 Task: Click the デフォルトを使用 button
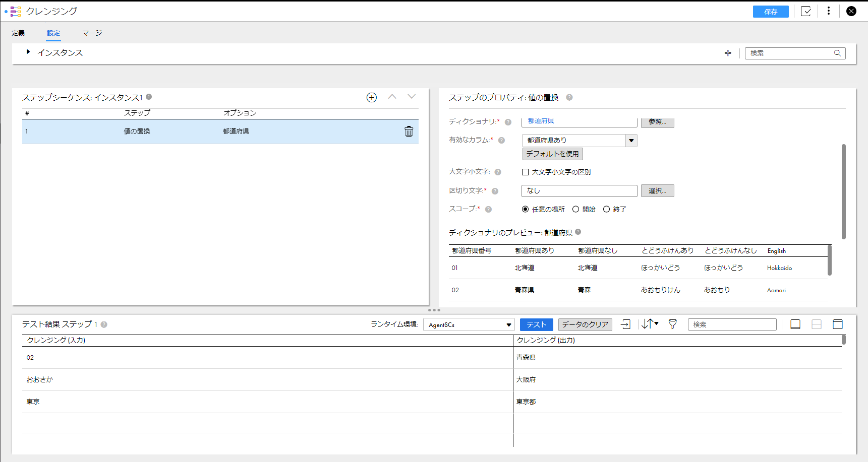(553, 154)
